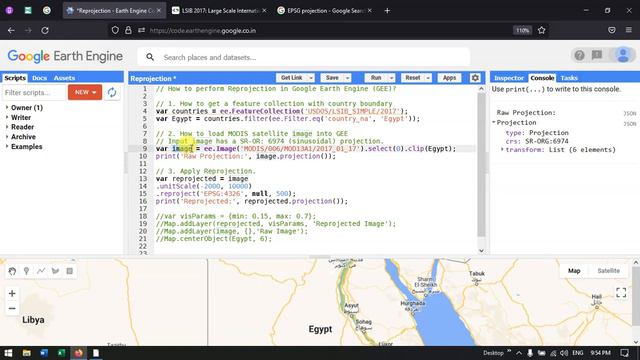Switch to the Docs tab
The image size is (640, 360).
[x=40, y=78]
